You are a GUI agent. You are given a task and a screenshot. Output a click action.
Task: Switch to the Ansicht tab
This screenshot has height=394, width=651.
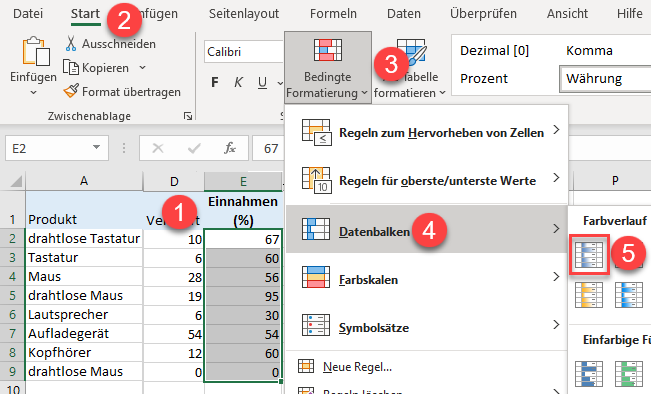(567, 14)
